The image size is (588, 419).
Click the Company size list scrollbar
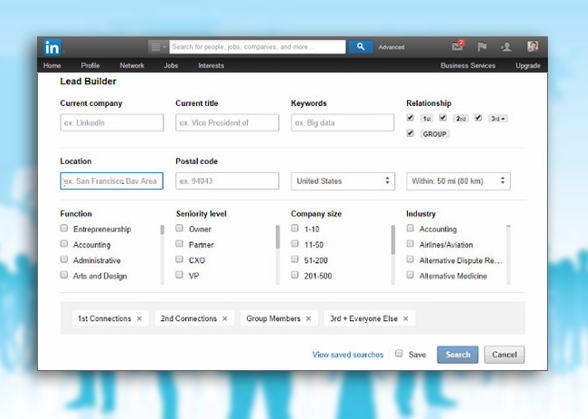393,254
